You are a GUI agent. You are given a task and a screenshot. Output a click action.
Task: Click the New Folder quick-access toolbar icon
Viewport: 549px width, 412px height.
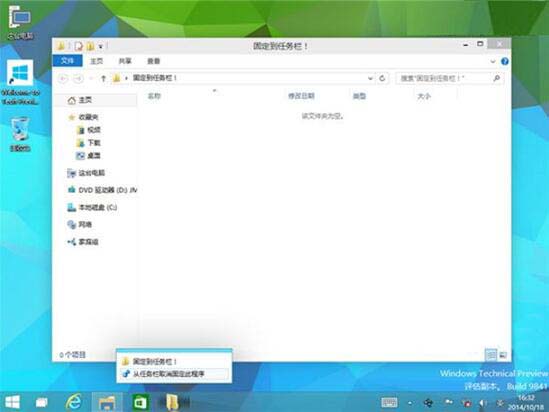pyautogui.click(x=90, y=46)
